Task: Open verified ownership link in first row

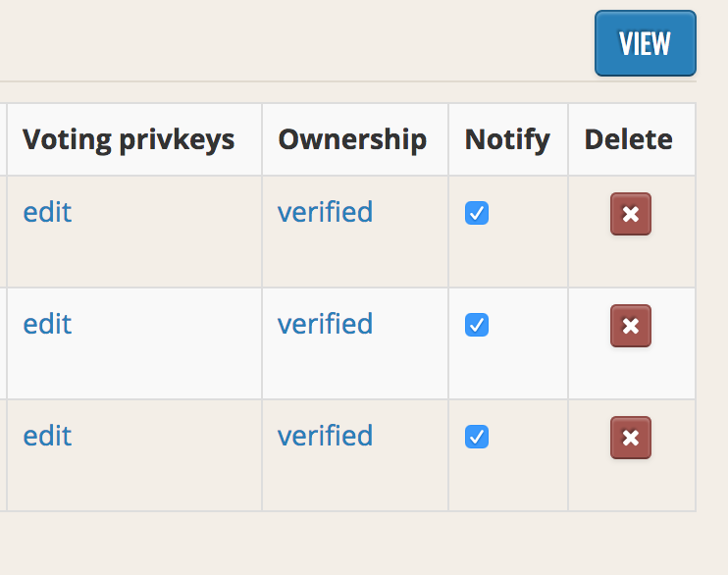Action: click(325, 212)
